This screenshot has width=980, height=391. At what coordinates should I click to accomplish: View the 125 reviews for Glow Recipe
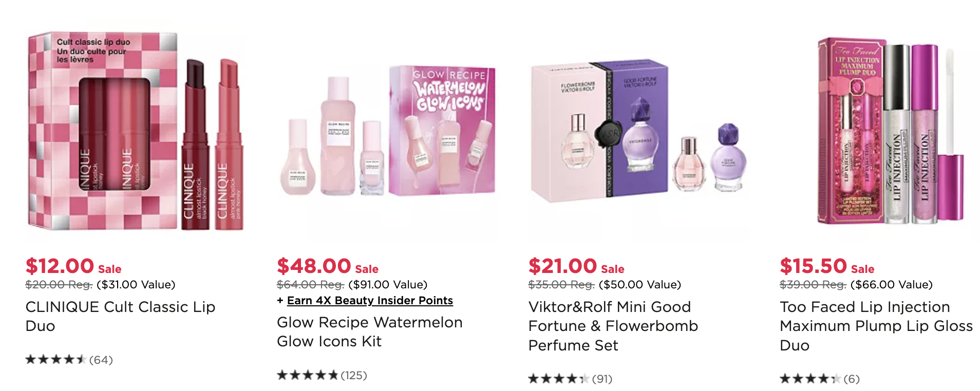354,375
